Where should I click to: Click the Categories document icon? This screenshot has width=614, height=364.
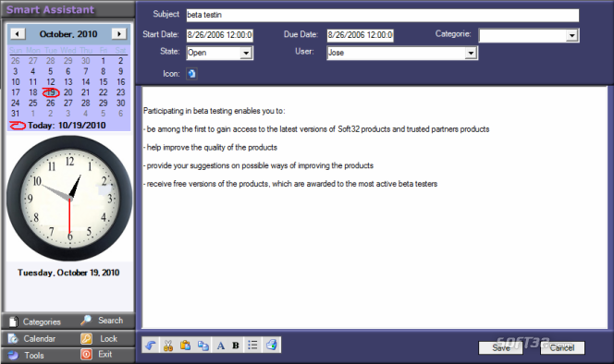[14, 322]
